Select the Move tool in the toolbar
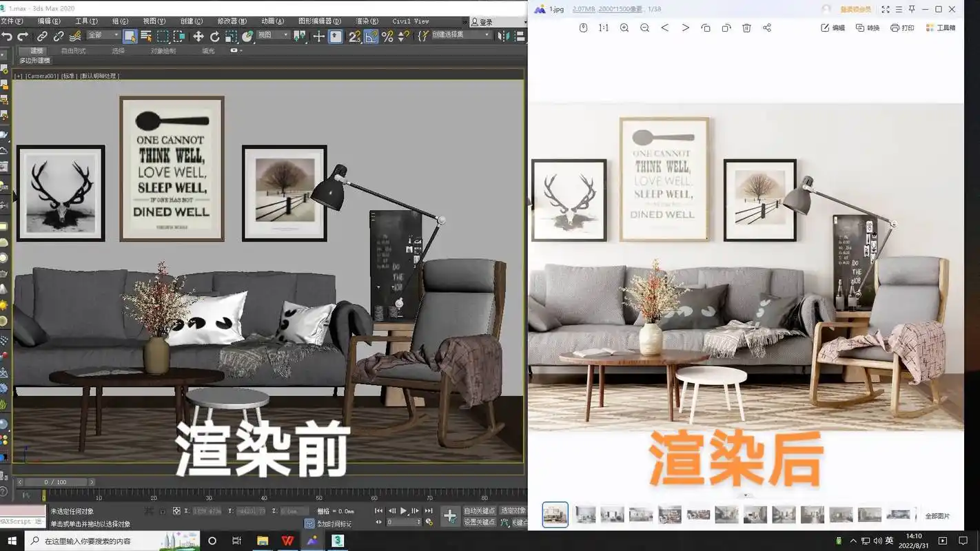Screen dimensions: 980x551 (x=198, y=37)
